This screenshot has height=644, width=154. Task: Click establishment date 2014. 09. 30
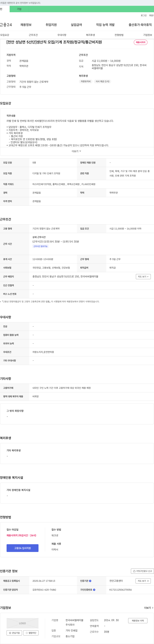click(111, 620)
